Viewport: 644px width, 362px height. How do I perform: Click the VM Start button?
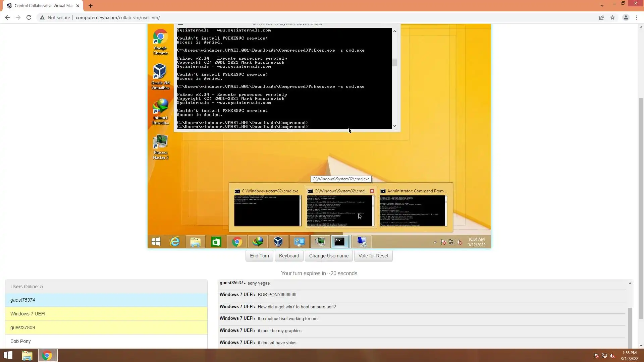click(x=156, y=242)
